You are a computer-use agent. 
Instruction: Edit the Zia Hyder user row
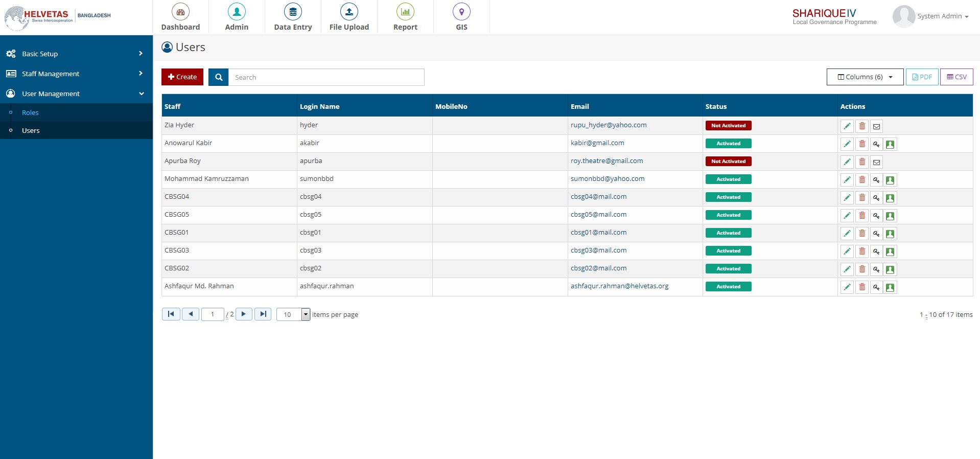click(847, 126)
